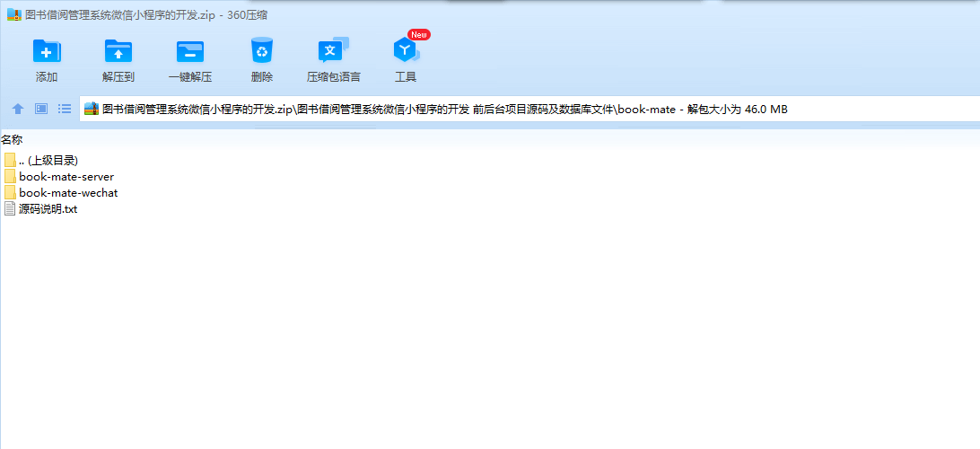Switch to icon view mode
980x449 pixels.
(41, 109)
